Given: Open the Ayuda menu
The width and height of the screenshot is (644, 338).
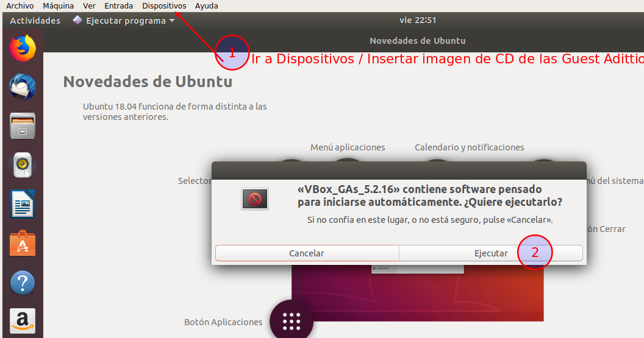Looking at the screenshot, I should point(207,5).
